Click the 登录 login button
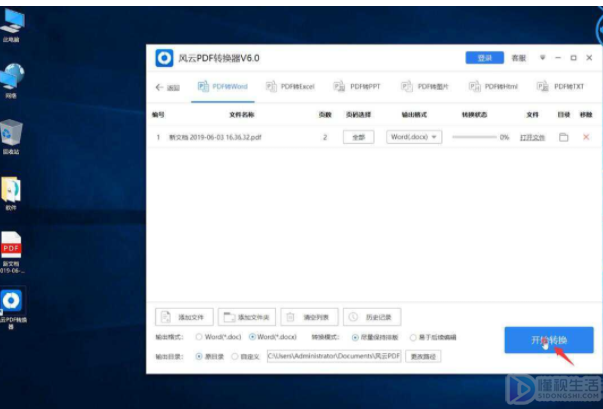 point(485,58)
